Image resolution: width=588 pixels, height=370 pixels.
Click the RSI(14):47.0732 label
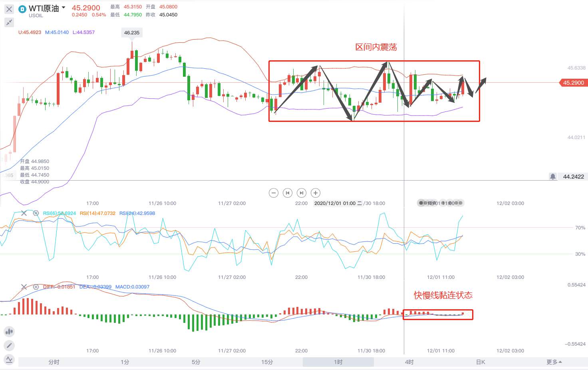pos(97,213)
